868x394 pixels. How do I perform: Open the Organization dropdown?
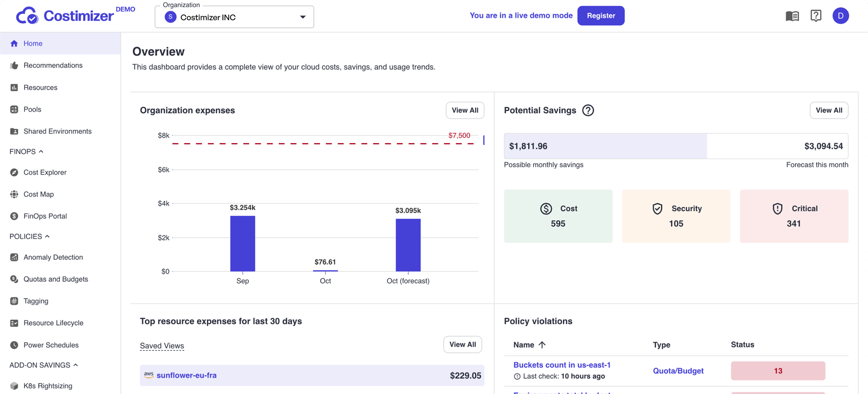[x=234, y=17]
